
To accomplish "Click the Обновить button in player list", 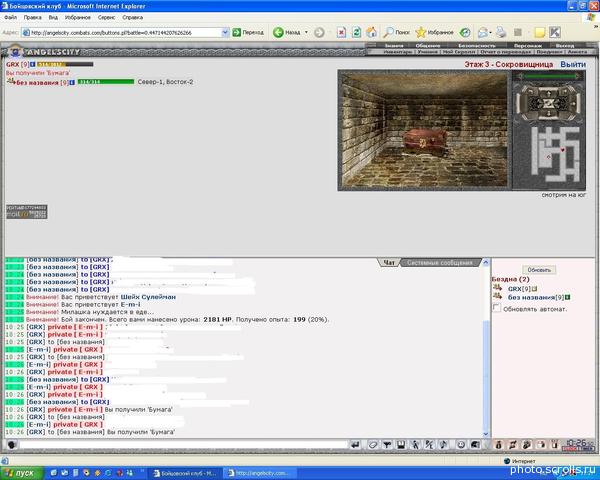I will pos(539,270).
